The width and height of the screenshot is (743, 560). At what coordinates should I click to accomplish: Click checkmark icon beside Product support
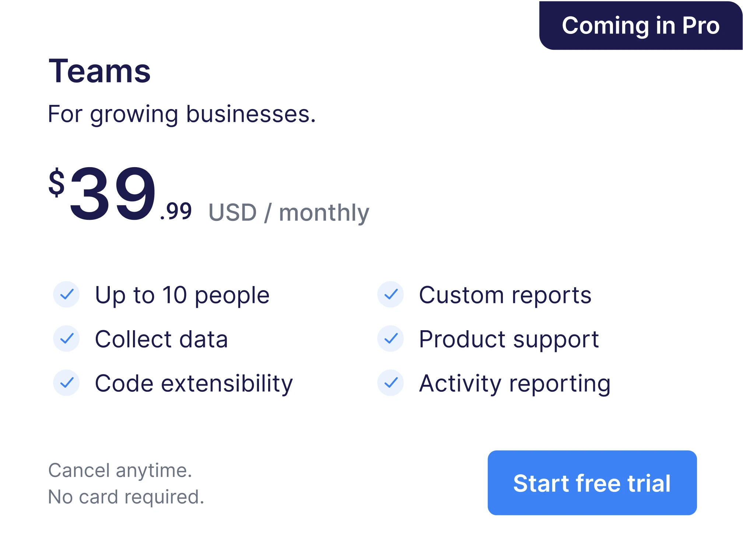pyautogui.click(x=390, y=338)
